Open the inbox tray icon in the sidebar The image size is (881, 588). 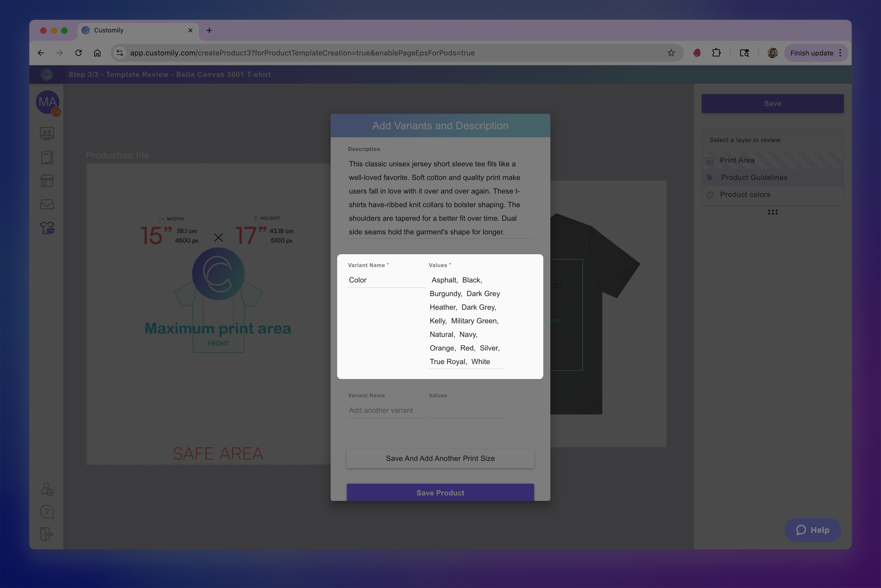pyautogui.click(x=47, y=204)
